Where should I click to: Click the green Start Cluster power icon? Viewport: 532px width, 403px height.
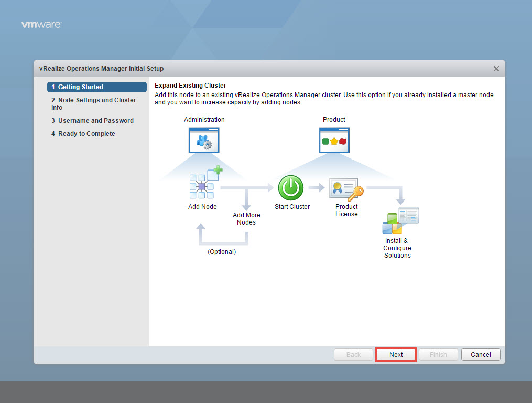(x=291, y=187)
